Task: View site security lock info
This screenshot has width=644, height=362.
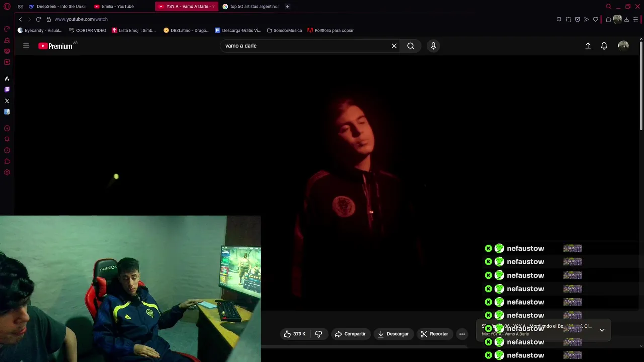Action: tap(49, 19)
